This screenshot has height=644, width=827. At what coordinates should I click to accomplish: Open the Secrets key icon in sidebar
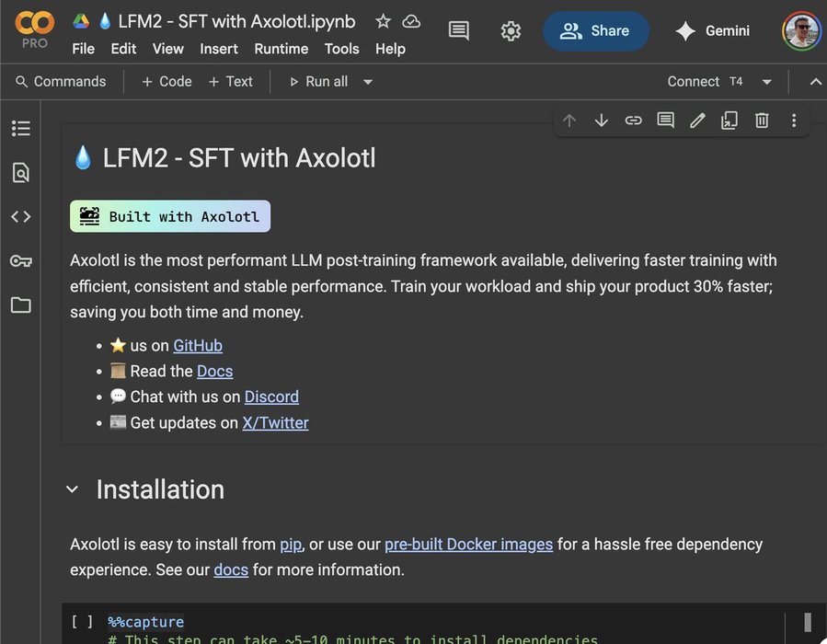20,261
